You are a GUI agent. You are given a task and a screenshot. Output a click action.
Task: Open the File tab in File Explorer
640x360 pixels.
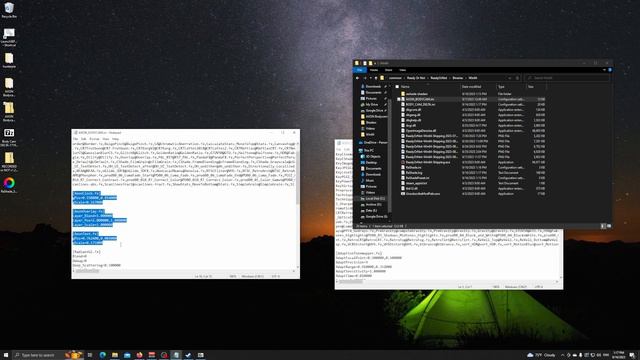click(360, 70)
